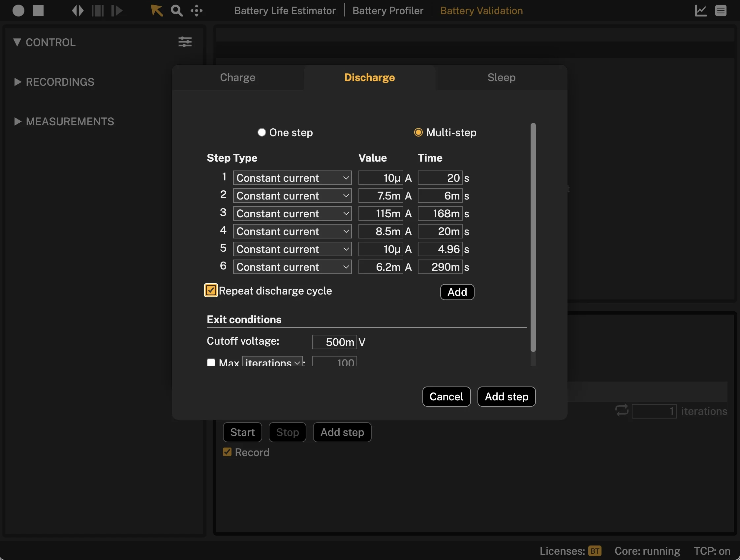Select the zoom magnifier tool
Screen dimensions: 740x560
176,10
